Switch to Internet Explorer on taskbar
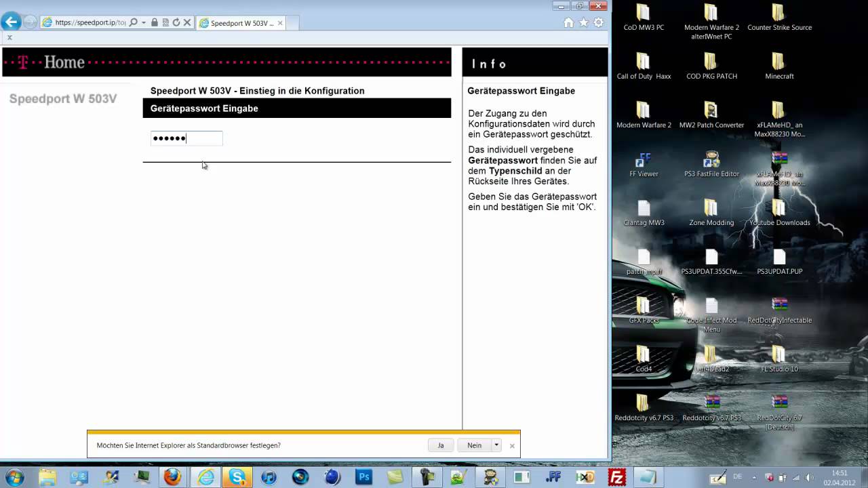 205,477
